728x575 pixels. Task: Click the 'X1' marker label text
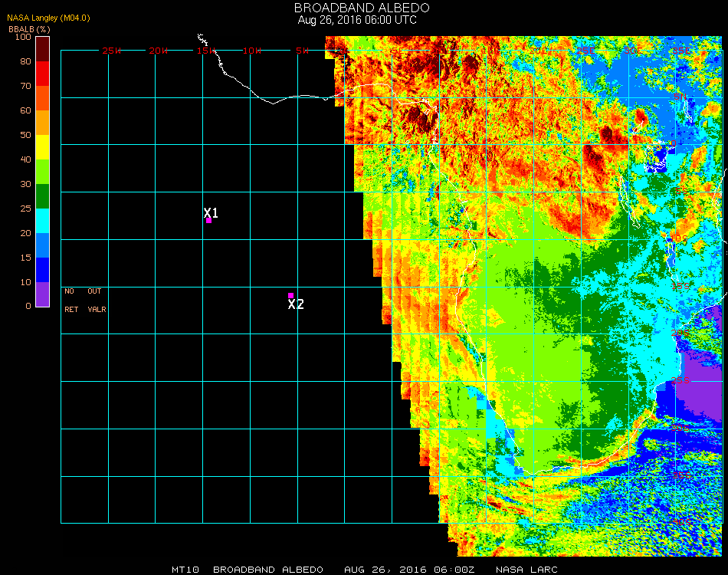click(x=211, y=212)
